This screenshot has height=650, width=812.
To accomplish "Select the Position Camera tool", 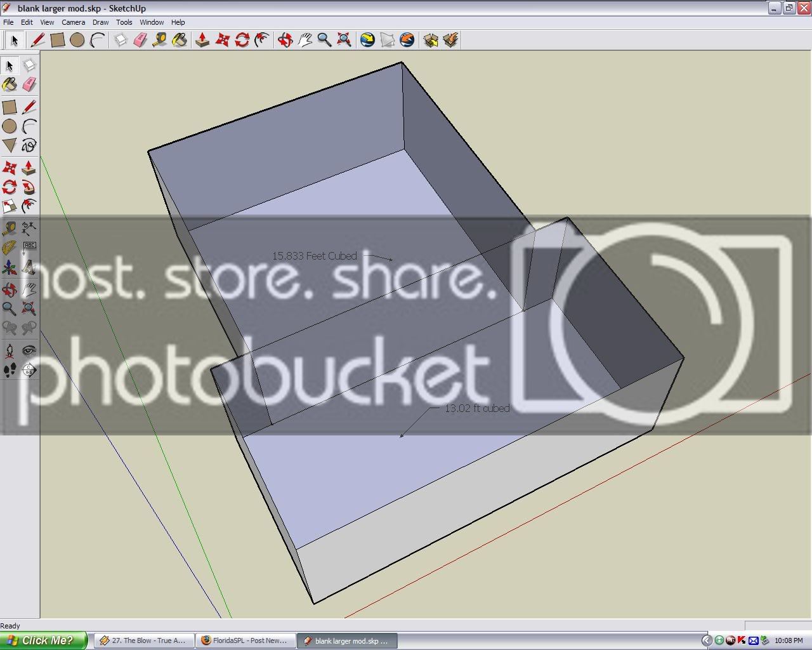I will (10, 350).
